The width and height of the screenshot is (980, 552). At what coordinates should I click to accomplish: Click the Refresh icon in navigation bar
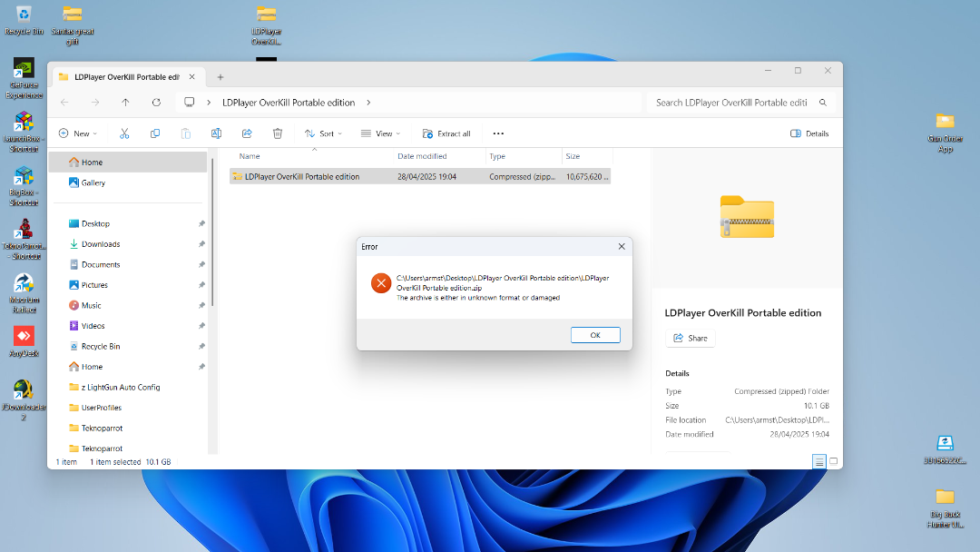pos(156,103)
